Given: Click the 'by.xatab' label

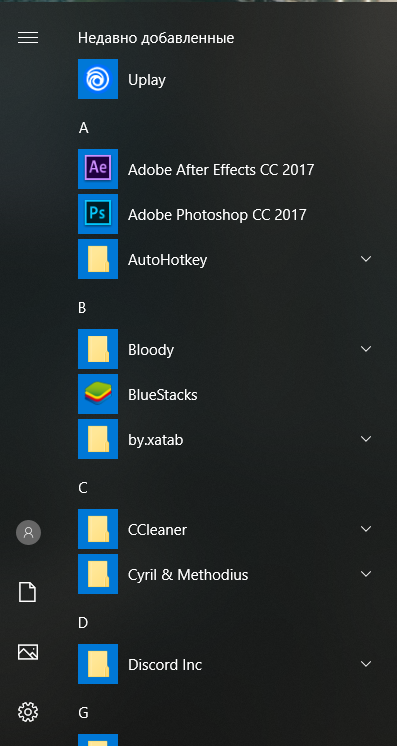Looking at the screenshot, I should [x=156, y=440].
